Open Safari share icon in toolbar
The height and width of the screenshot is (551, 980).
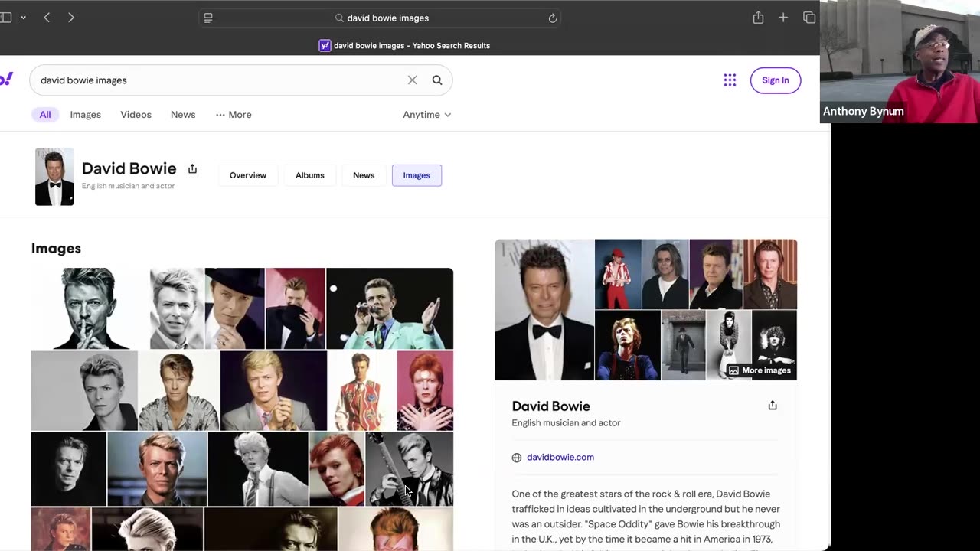coord(758,18)
